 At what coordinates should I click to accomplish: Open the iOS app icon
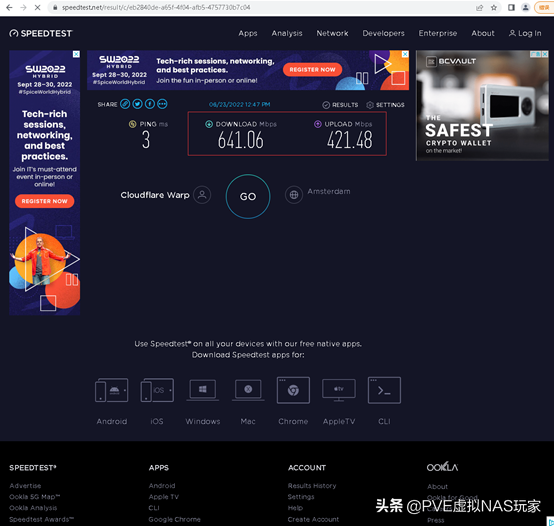(x=157, y=390)
